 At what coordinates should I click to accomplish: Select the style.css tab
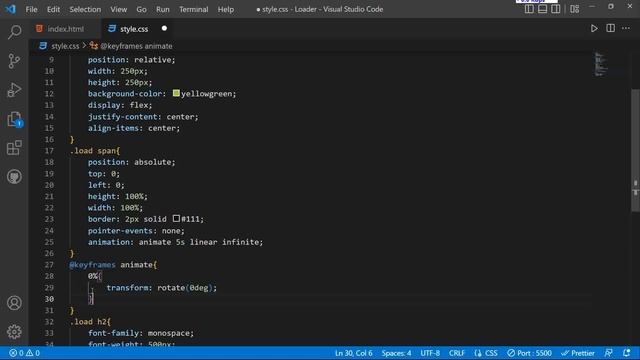[x=134, y=29]
